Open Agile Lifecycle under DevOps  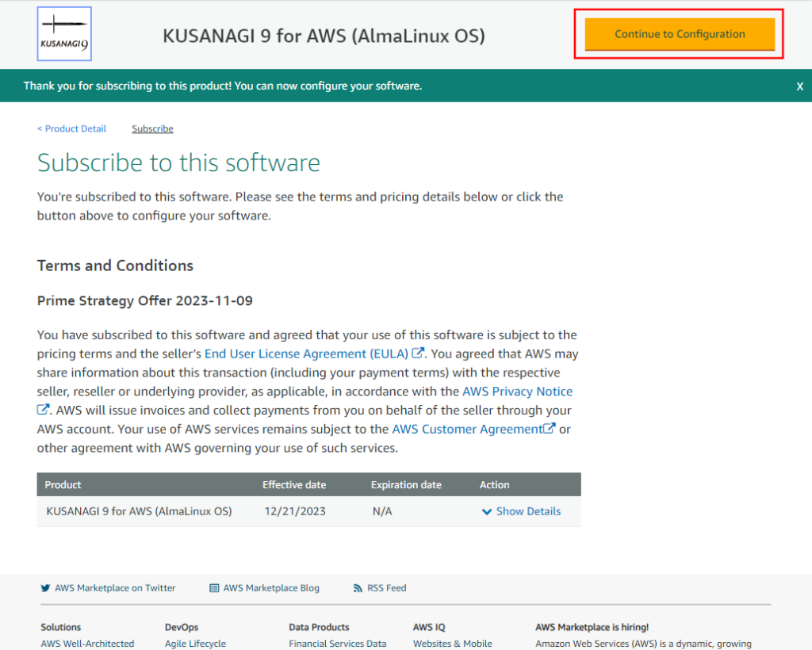[x=195, y=644]
